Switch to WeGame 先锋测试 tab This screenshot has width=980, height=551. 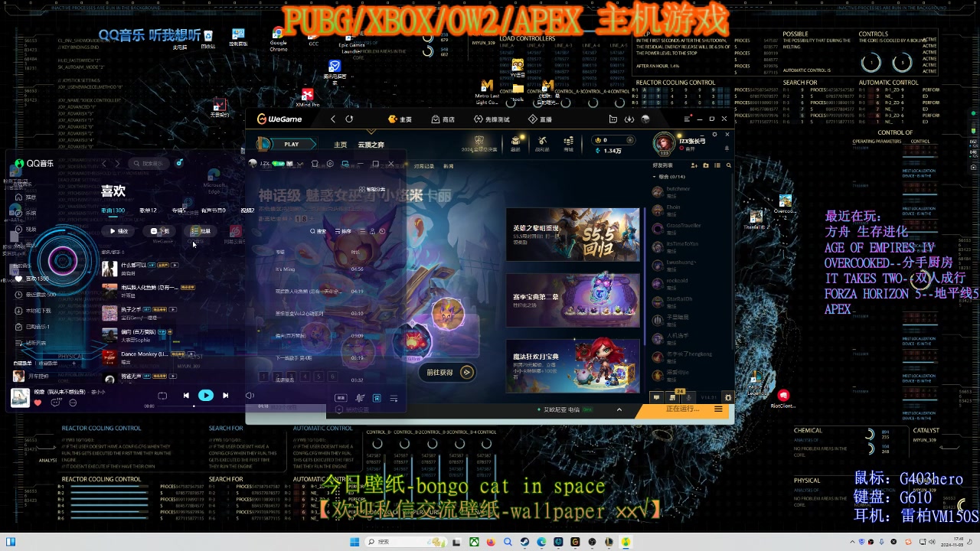point(492,119)
